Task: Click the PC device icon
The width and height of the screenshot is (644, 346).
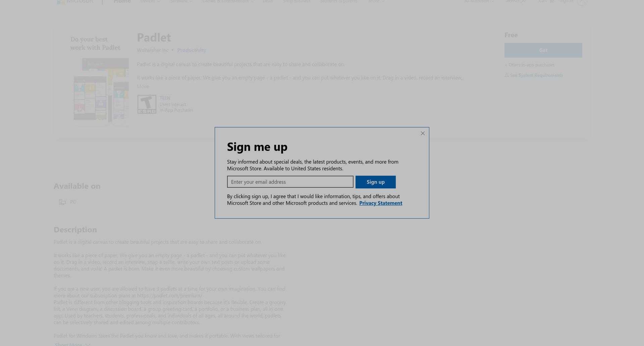Action: [x=62, y=202]
